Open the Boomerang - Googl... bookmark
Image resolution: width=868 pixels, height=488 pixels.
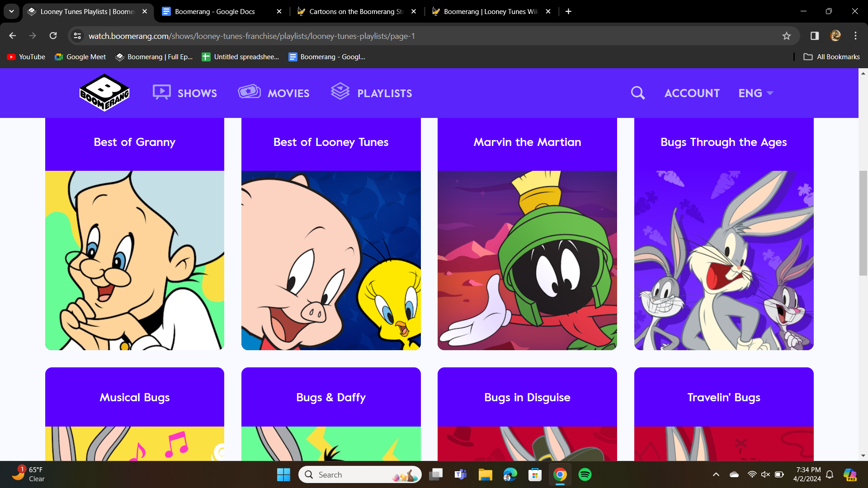pyautogui.click(x=327, y=57)
